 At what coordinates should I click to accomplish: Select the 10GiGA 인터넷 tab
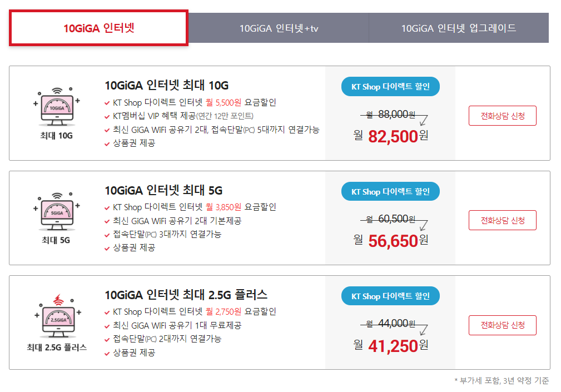(99, 28)
